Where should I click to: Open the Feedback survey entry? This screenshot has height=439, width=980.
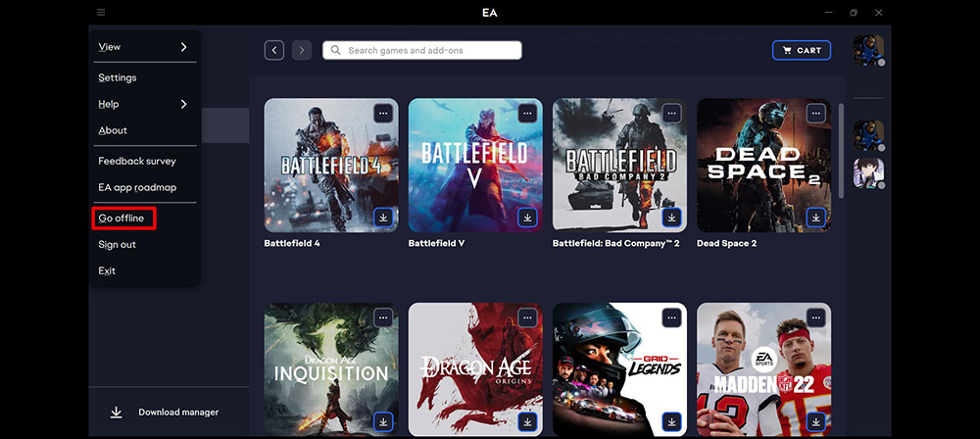(137, 161)
